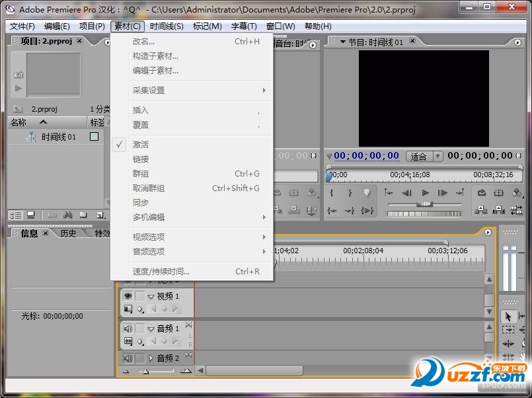Step forward one frame in Program monitor

442,193
